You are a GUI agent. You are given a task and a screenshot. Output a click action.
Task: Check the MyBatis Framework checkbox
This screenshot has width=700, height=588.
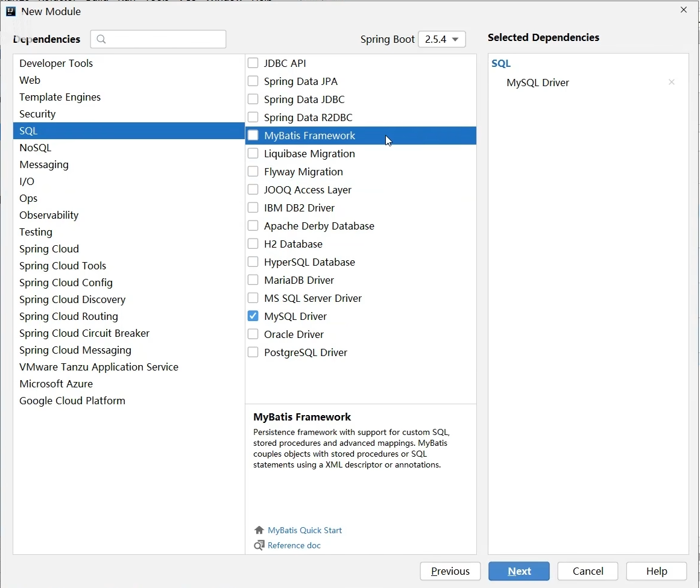(x=253, y=135)
